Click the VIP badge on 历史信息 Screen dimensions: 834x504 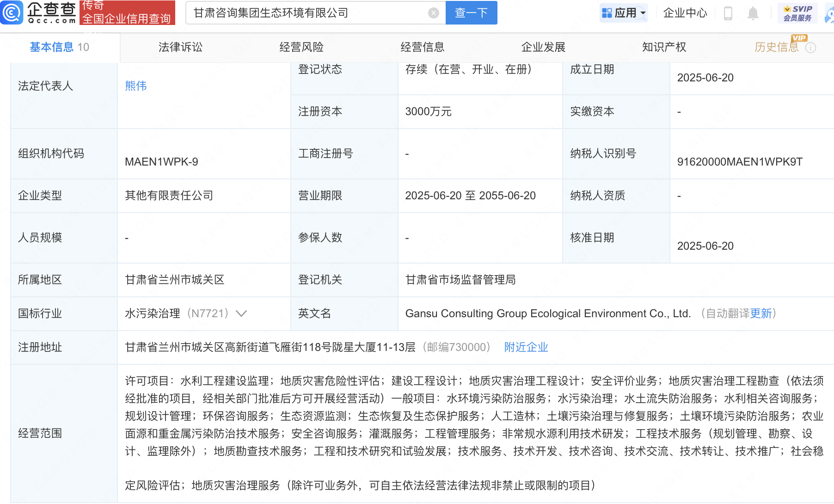pyautogui.click(x=798, y=38)
